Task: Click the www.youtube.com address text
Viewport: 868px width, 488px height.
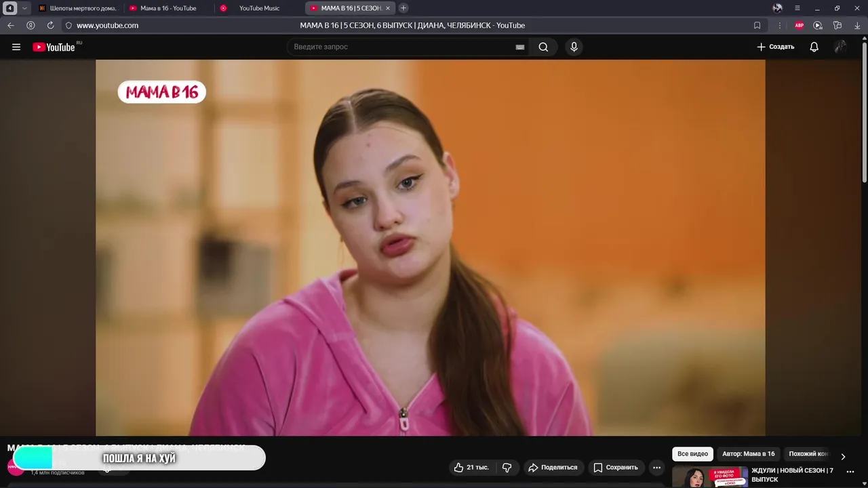Action: pyautogui.click(x=107, y=25)
